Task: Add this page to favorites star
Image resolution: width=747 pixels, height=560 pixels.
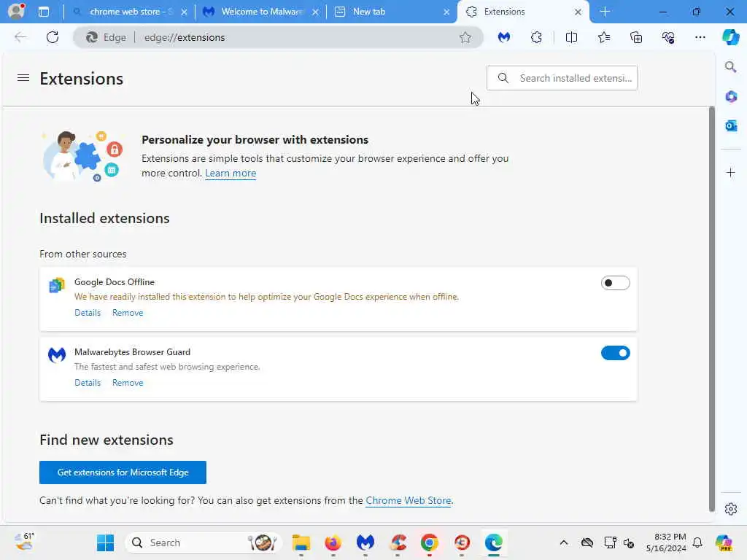Action: (x=465, y=37)
